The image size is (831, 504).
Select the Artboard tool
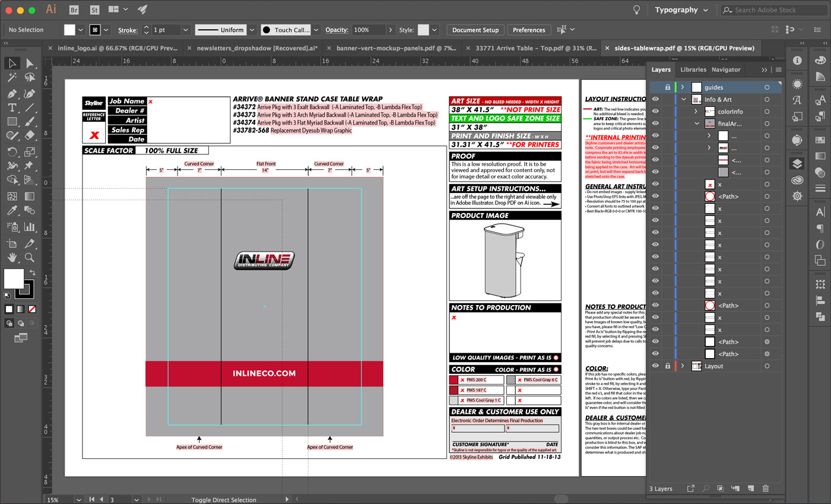12,243
